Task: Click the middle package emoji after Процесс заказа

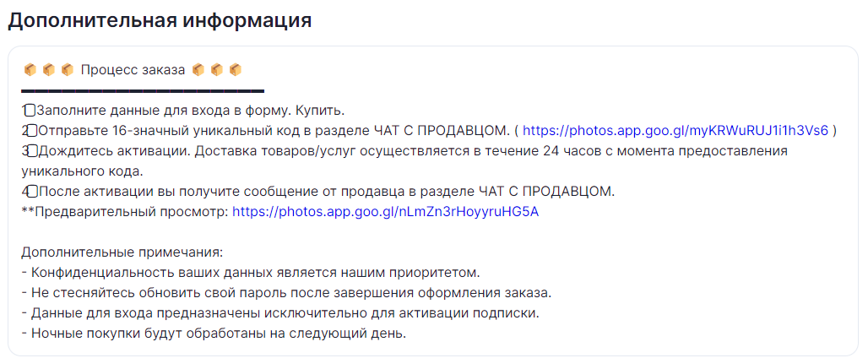Action: pyautogui.click(x=217, y=70)
